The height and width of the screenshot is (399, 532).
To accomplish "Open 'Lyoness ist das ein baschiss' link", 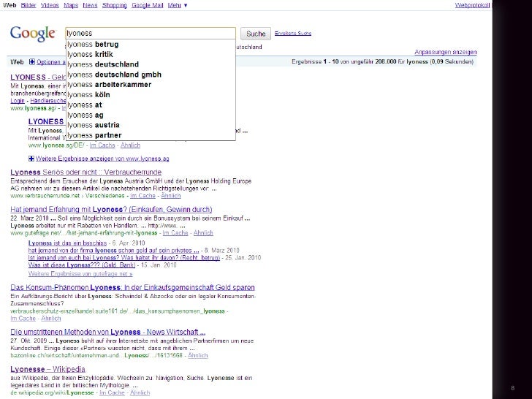I will [67, 243].
